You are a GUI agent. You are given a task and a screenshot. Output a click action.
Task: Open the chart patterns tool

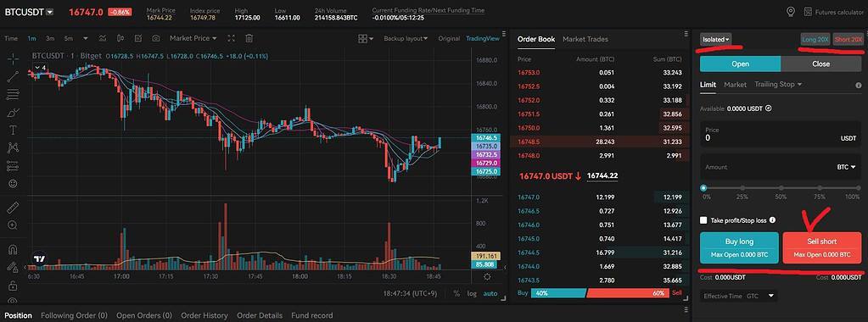[13, 147]
